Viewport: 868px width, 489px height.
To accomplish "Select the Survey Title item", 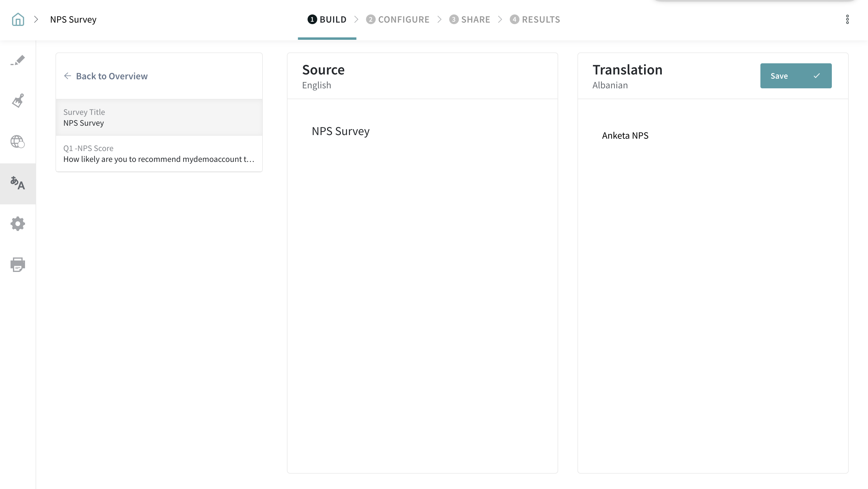I will 159,117.
